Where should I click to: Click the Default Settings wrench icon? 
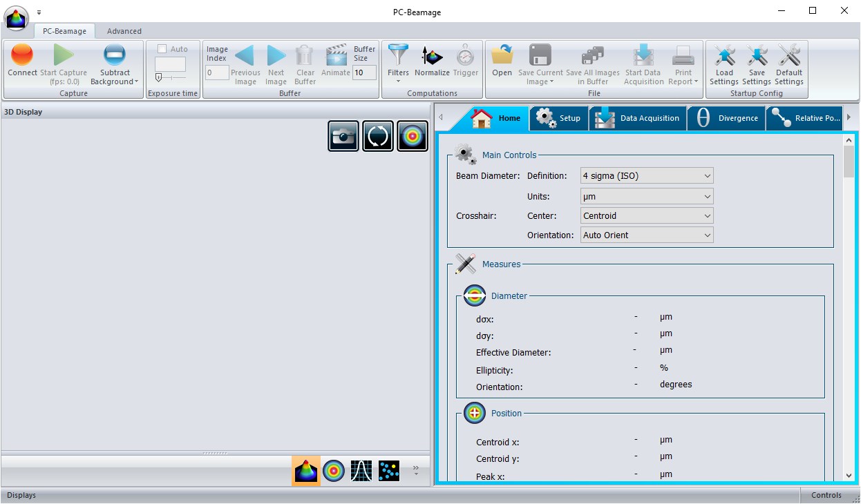(789, 64)
